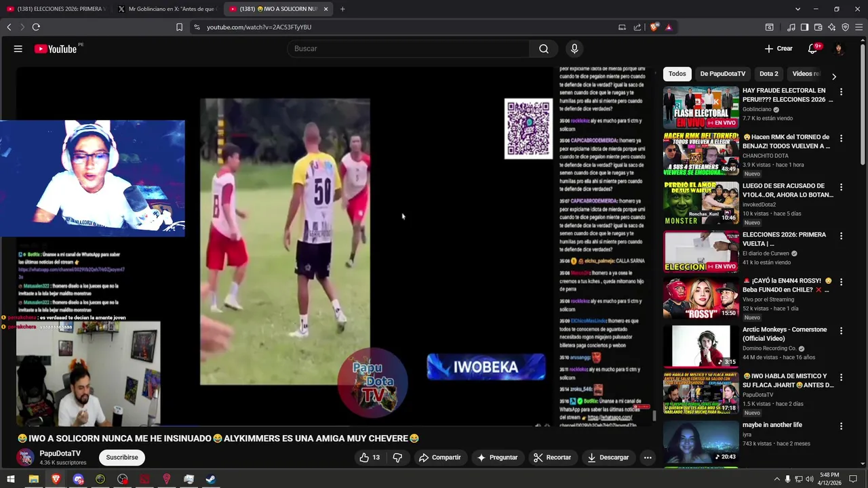
Task: Click the Descargar download button
Action: pos(608,457)
